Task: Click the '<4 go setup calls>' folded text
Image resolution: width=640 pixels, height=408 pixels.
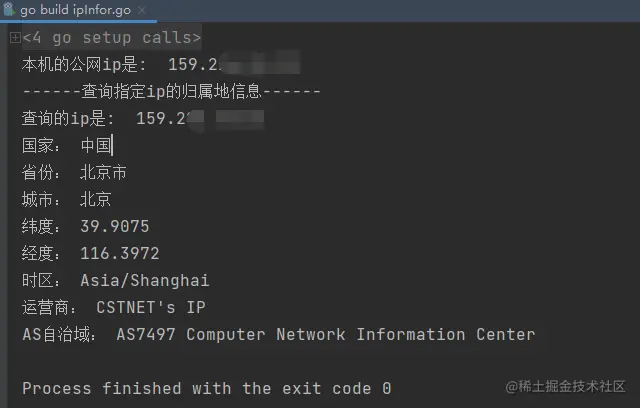Action: point(112,38)
